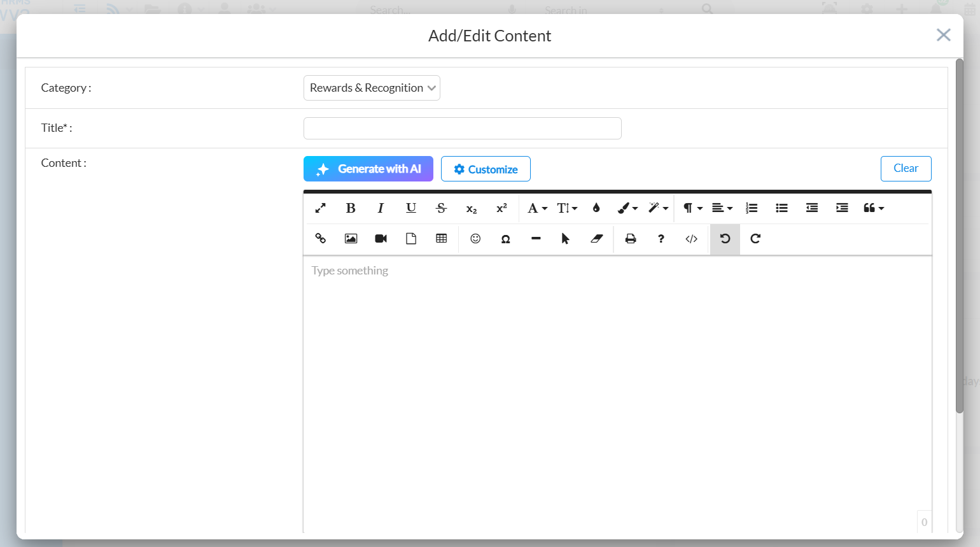Open the paragraph alignment dropdown

(x=722, y=208)
